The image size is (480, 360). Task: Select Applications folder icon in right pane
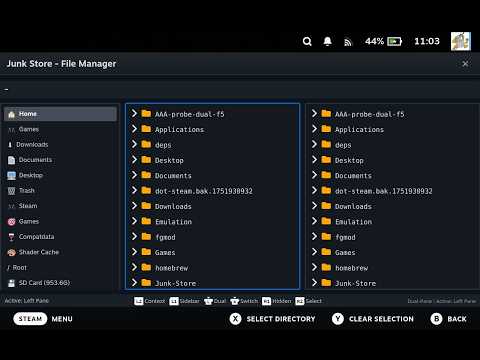(326, 129)
